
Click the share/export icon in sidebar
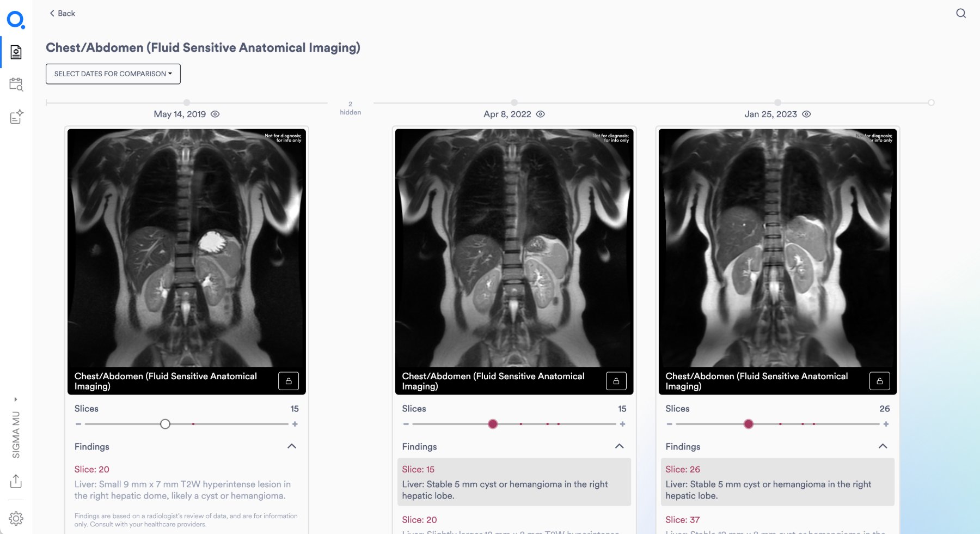pyautogui.click(x=16, y=481)
